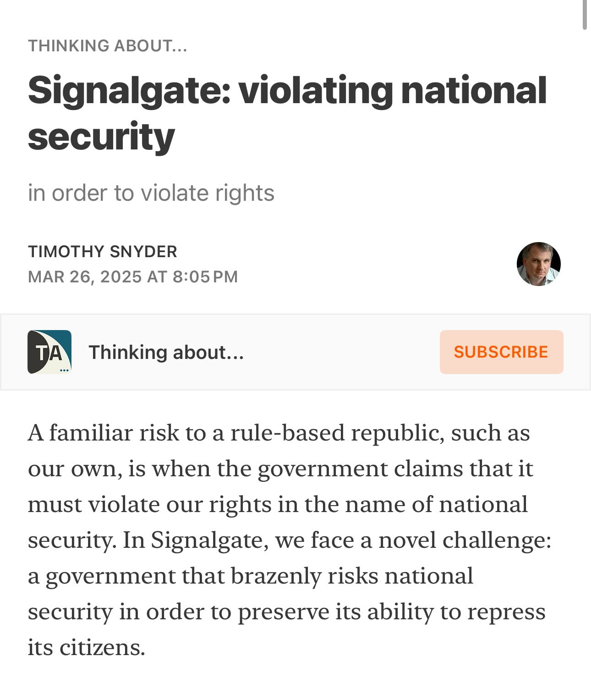The image size is (591, 700).
Task: Click the body text 'preserve its ability to repress'
Action: (391, 612)
